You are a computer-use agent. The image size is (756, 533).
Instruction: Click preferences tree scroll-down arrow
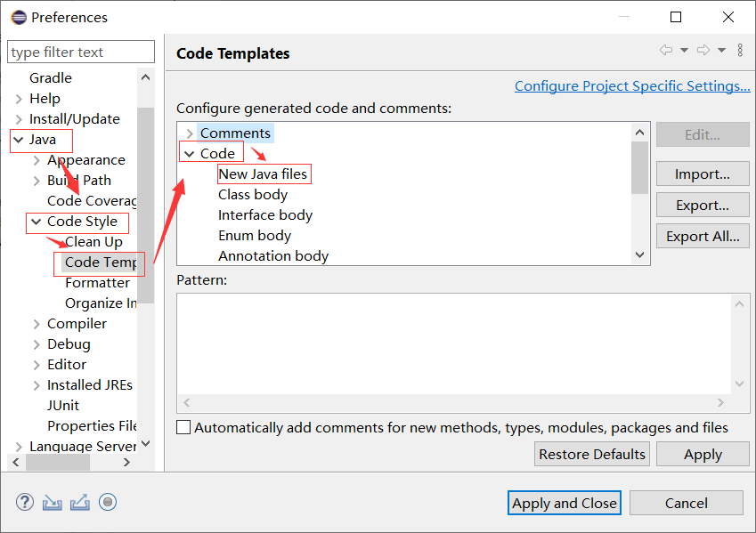tap(146, 443)
